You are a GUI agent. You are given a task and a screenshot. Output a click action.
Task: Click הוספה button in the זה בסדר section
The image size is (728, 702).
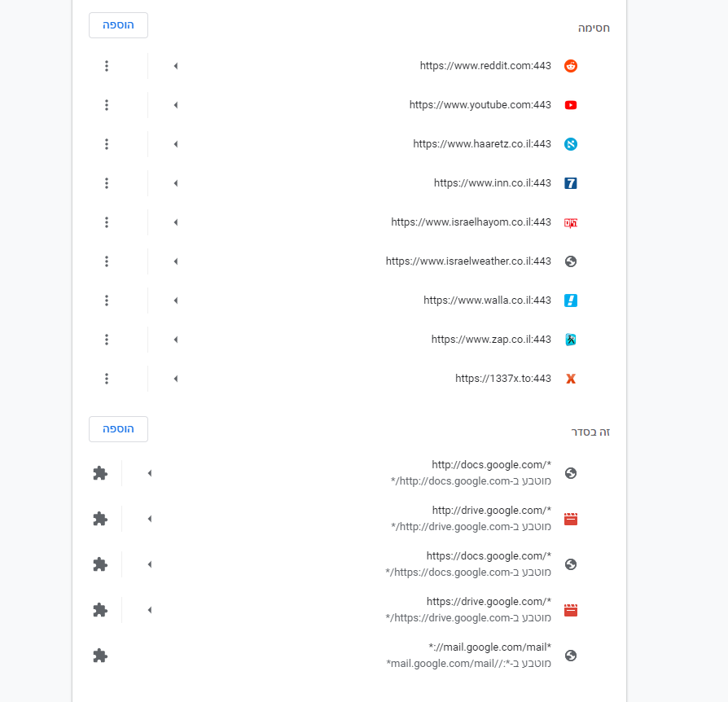(118, 429)
